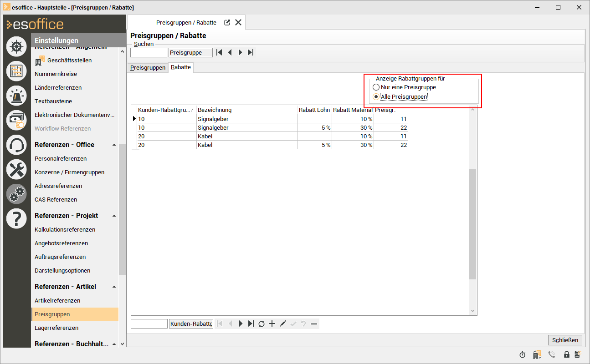Close the Preisgruppen / Rabatte tab
This screenshot has width=590, height=364.
coord(238,22)
